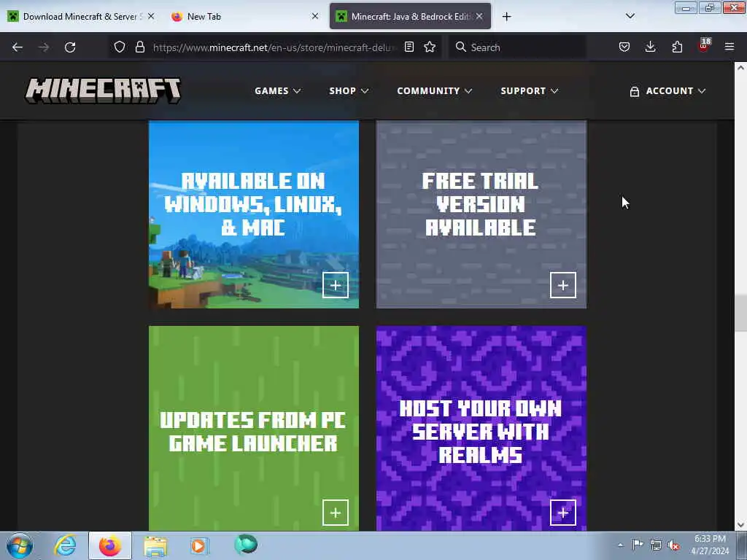Viewport: 747px width, 560px height.
Task: List all tabs dropdown arrow
Action: [630, 16]
